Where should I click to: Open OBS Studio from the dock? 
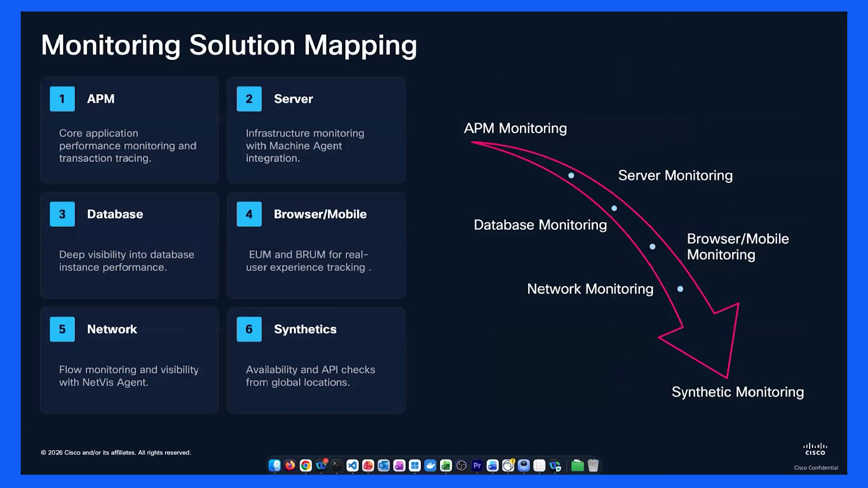coord(462,465)
